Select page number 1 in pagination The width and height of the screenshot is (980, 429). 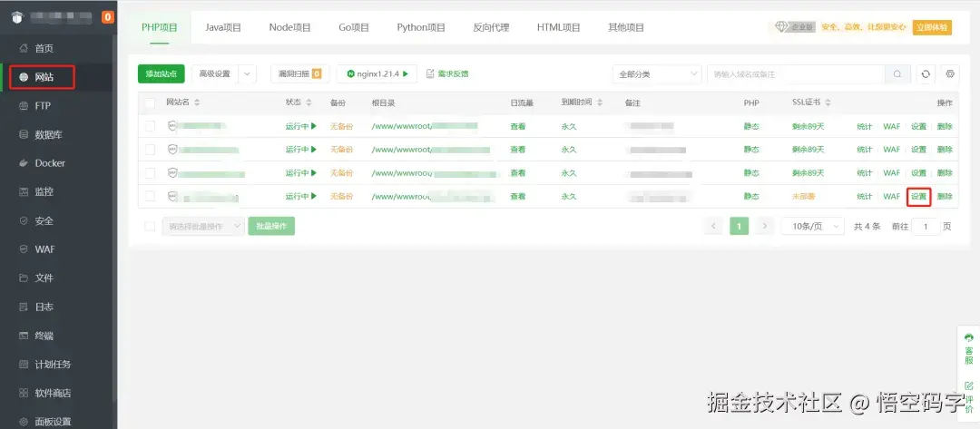[739, 226]
